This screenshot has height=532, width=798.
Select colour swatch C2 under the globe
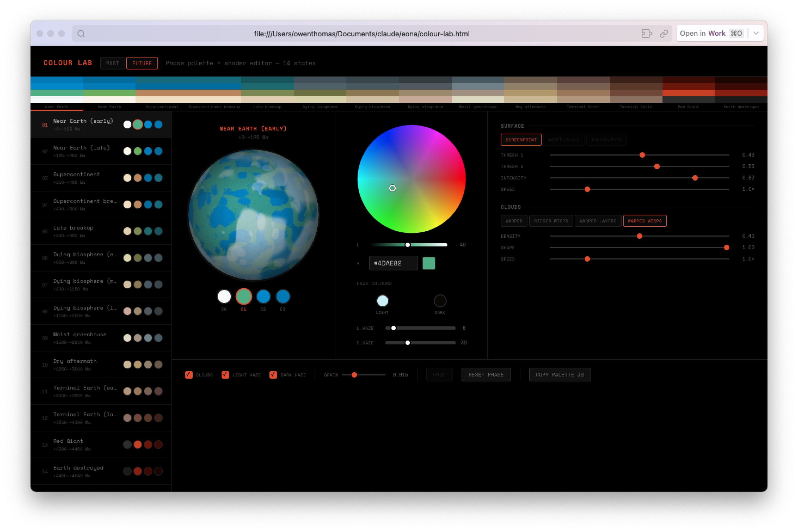[x=263, y=297]
